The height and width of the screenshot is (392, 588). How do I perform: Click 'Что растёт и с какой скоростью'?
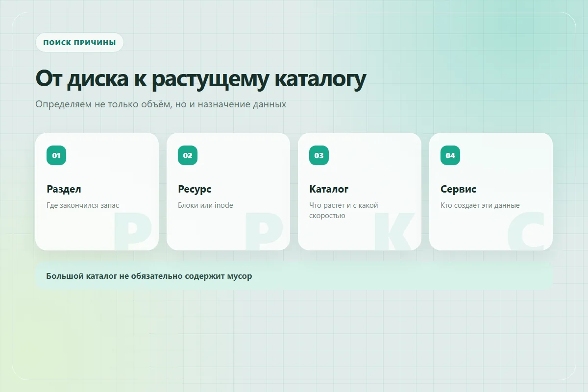pyautogui.click(x=343, y=210)
